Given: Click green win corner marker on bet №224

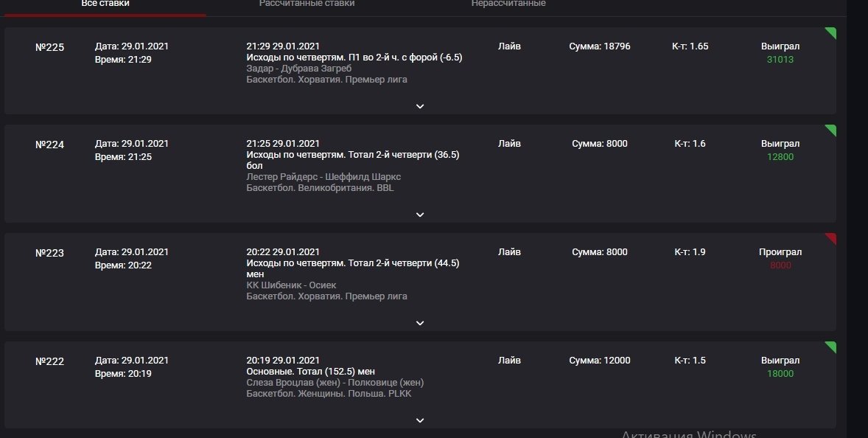Looking at the screenshot, I should pos(831,130).
